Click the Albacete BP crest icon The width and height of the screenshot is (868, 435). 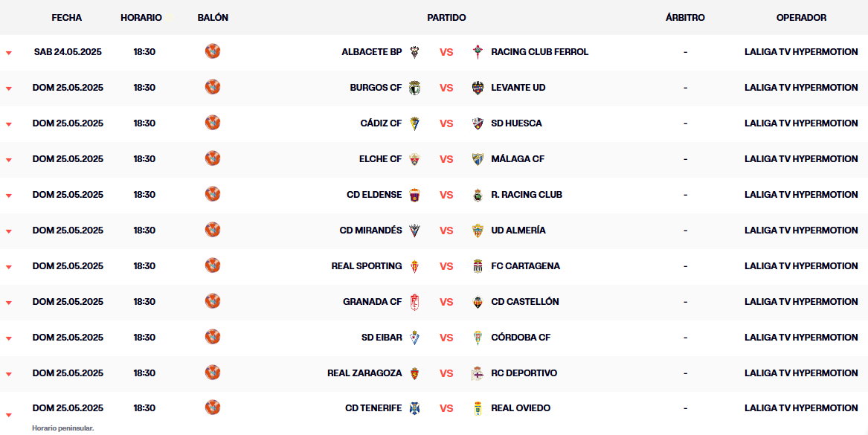tap(414, 52)
